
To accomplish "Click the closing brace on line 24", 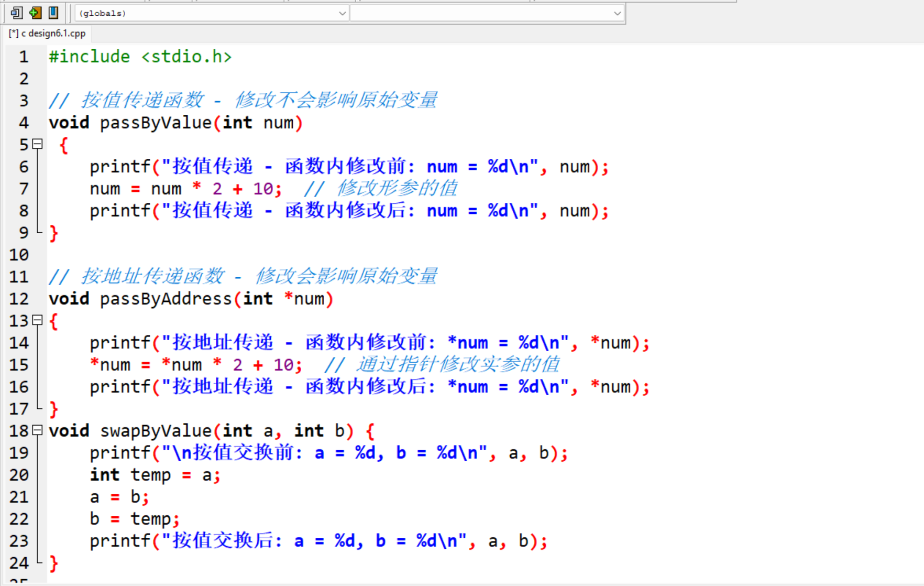I will [52, 562].
